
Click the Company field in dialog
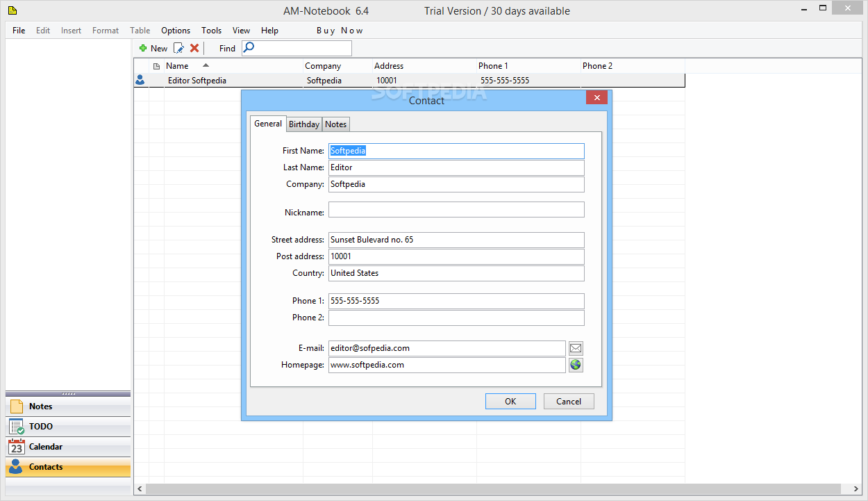(x=456, y=184)
